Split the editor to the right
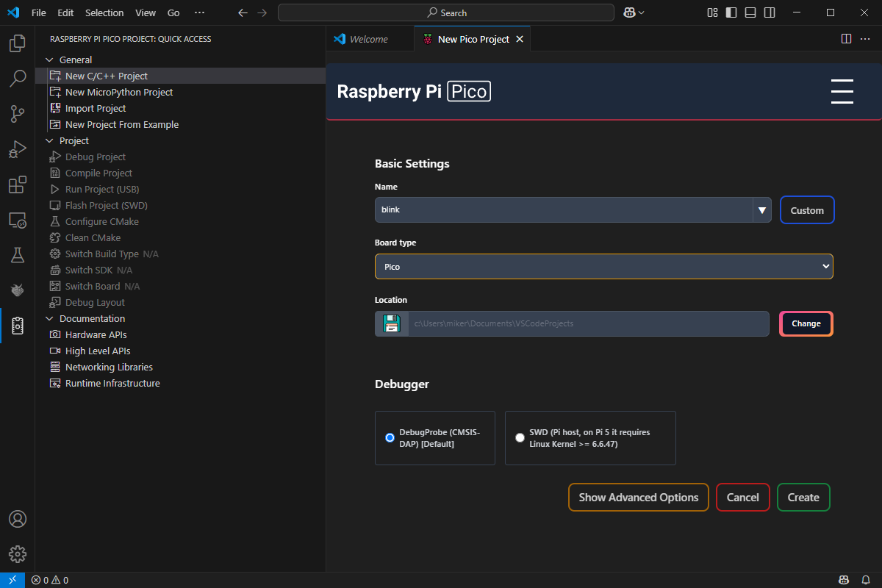Image resolution: width=882 pixels, height=588 pixels. point(846,39)
